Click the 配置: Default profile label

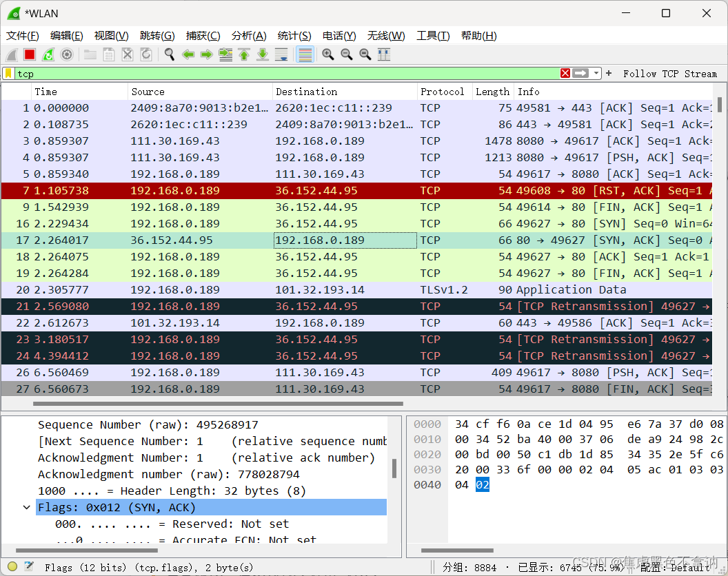(676, 567)
